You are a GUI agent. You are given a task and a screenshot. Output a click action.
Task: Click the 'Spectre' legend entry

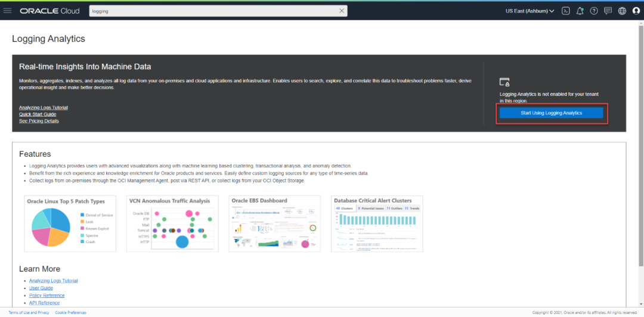coord(89,236)
